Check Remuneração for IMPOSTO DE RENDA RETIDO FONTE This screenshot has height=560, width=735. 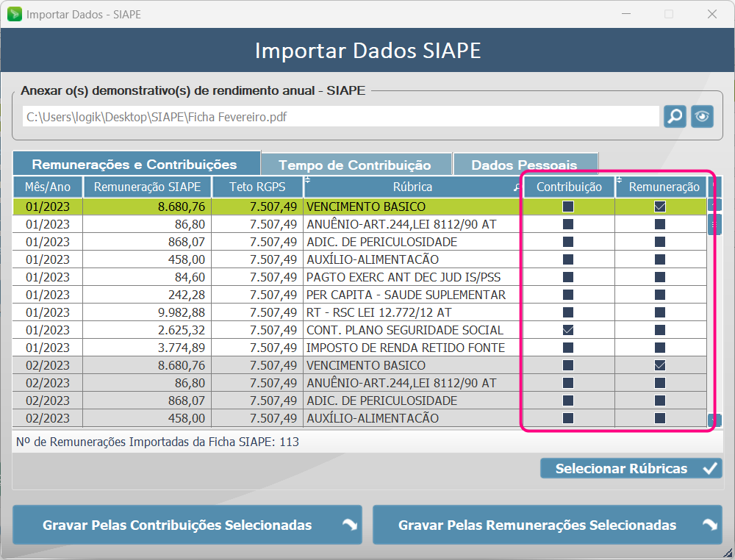click(x=660, y=348)
